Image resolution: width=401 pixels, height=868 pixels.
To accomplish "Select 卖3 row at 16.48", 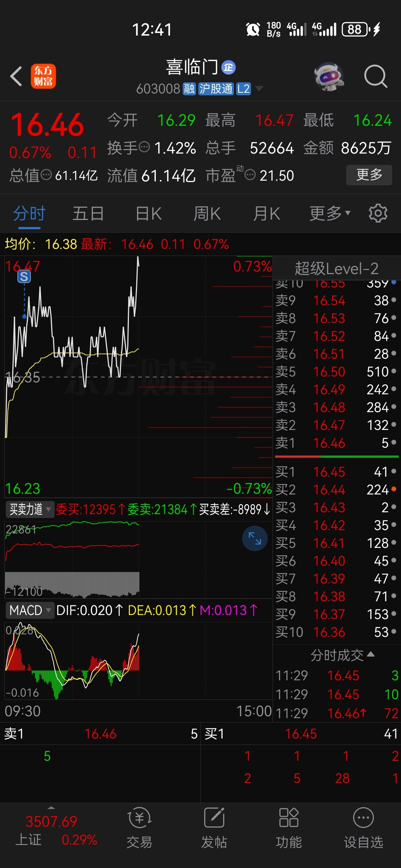I will (337, 407).
